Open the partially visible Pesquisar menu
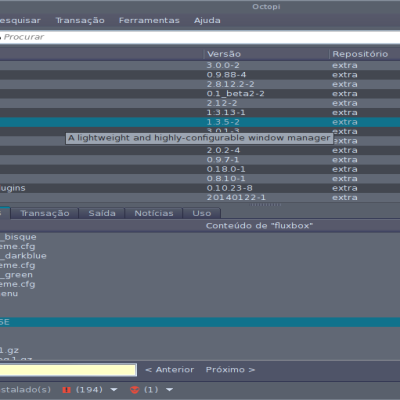This screenshot has height=400, width=400. tap(20, 20)
